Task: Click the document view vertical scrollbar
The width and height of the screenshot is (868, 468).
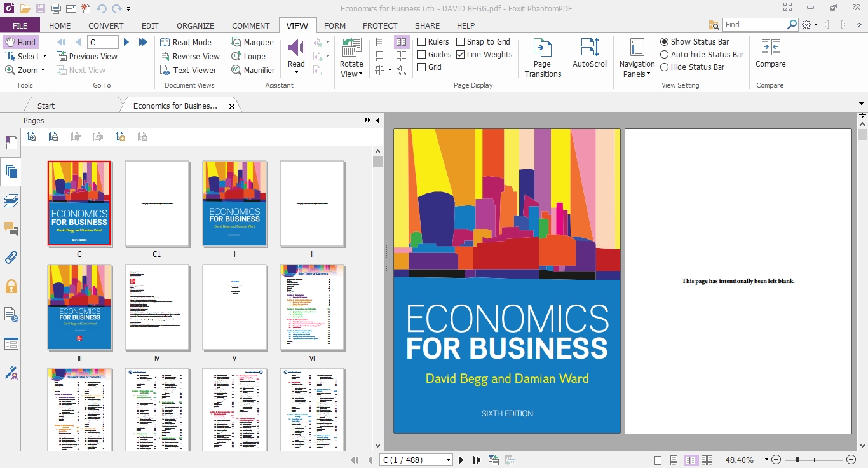Action: pos(862,135)
